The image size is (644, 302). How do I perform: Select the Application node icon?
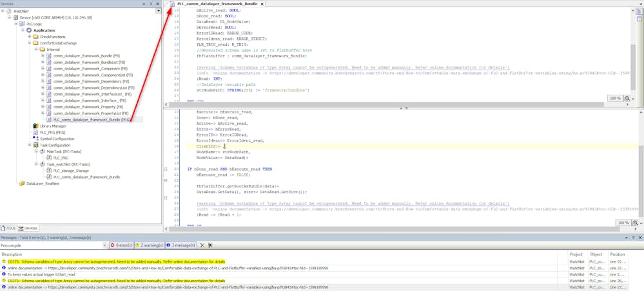[x=29, y=30]
